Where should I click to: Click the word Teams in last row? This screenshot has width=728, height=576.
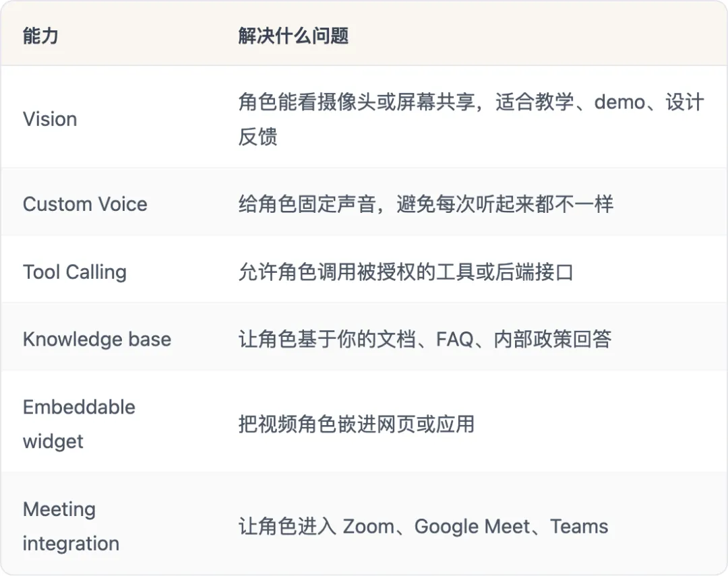coord(579,527)
